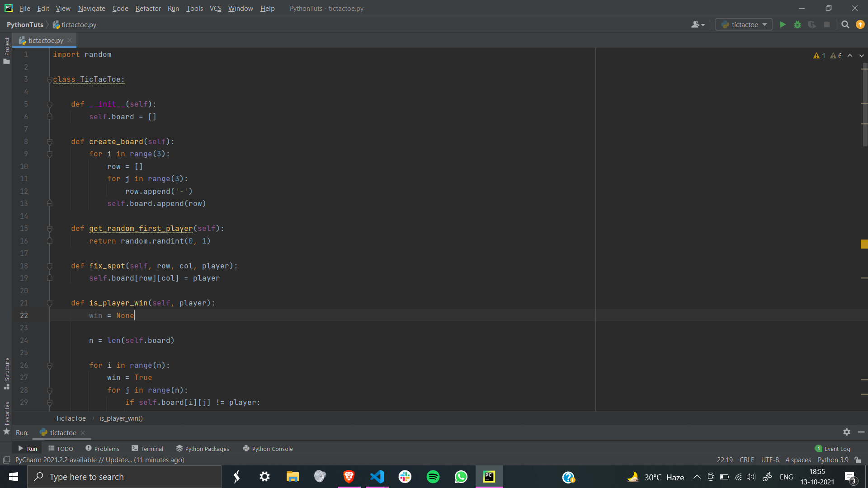This screenshot has height=488, width=868.
Task: Open the tictactoe run configuration dropdown
Action: click(x=744, y=25)
